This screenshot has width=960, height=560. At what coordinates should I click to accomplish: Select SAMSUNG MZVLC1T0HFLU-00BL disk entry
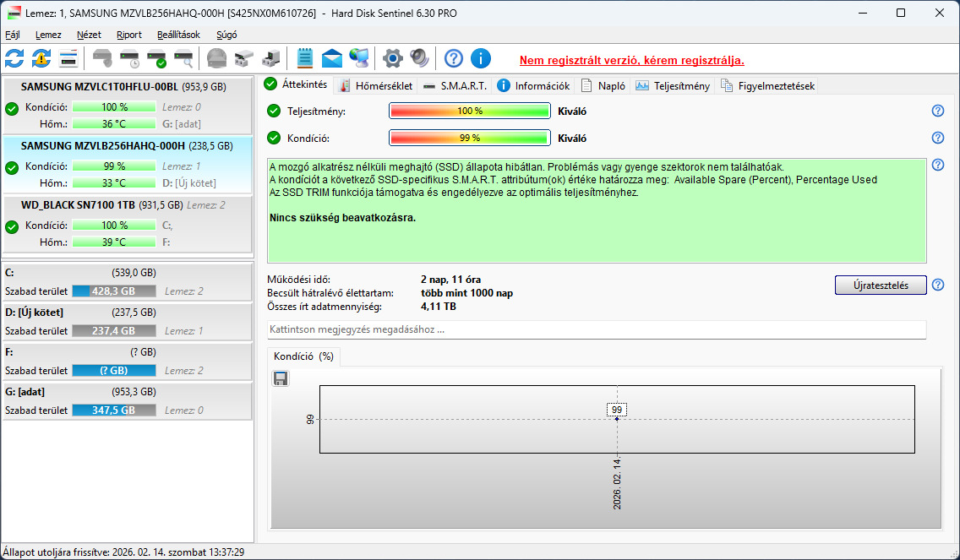128,106
